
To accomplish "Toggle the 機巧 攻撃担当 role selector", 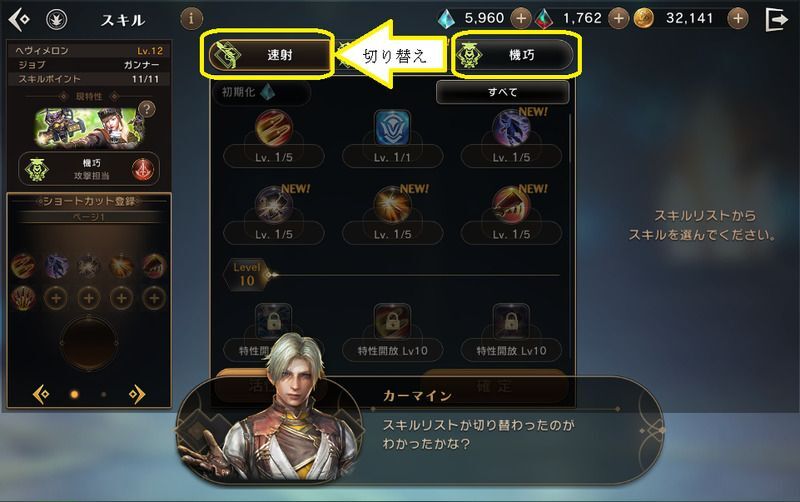I will pos(89,169).
